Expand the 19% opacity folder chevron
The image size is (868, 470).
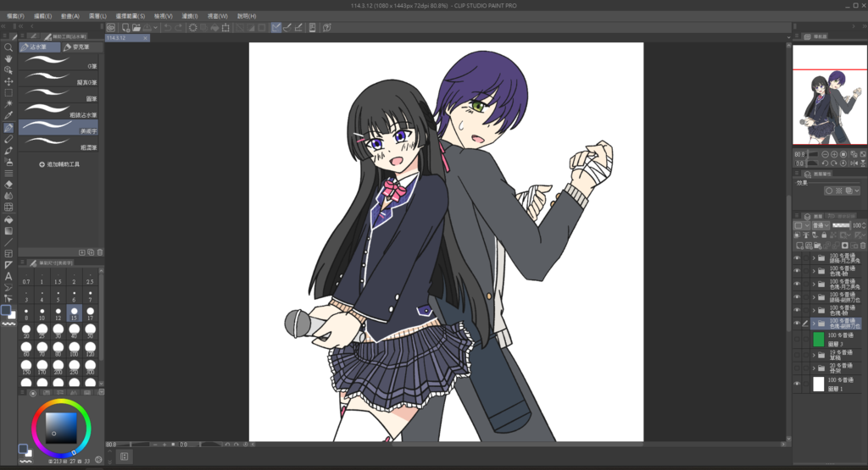tap(814, 355)
